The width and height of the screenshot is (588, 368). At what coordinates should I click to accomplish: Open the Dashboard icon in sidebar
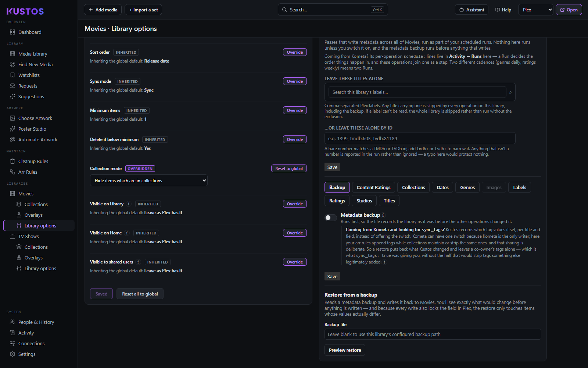click(12, 32)
